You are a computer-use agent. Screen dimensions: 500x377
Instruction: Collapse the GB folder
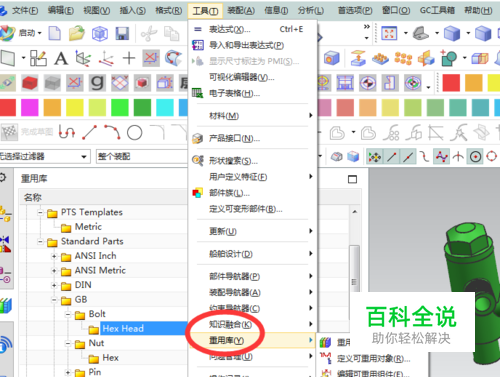(x=54, y=300)
